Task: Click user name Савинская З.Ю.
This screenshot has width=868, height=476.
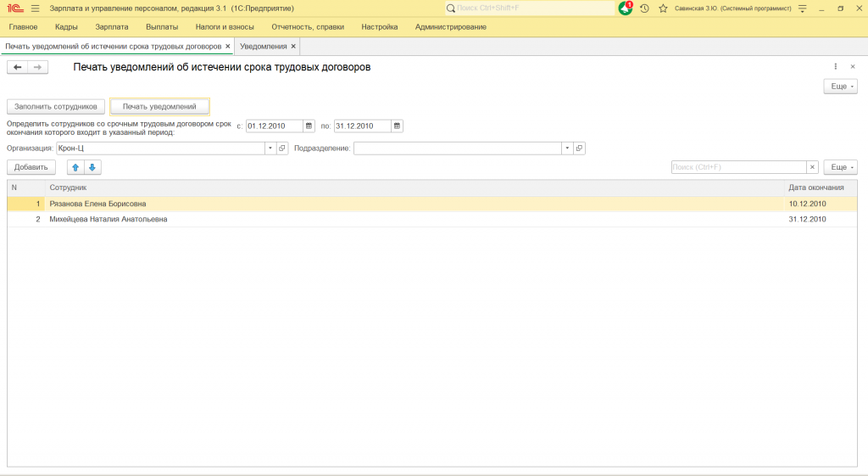Action: tap(733, 8)
